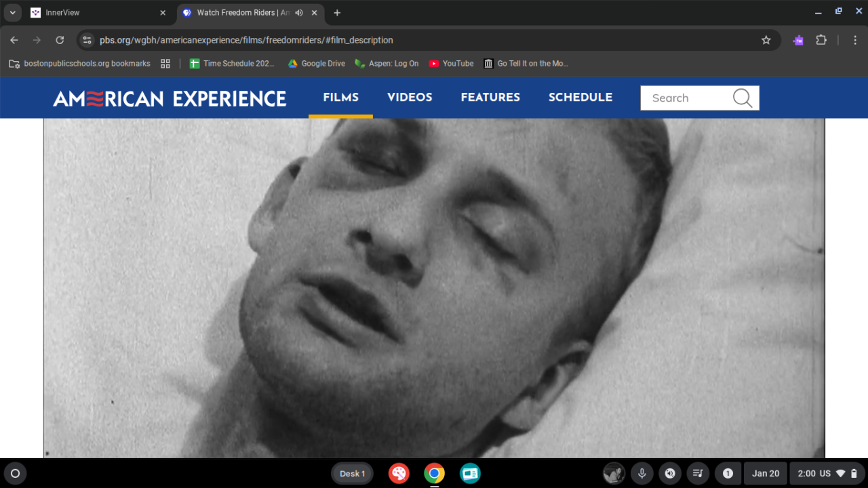Open the Aspen: Log On bookmark
Screen dimensions: 868x488
coord(387,64)
